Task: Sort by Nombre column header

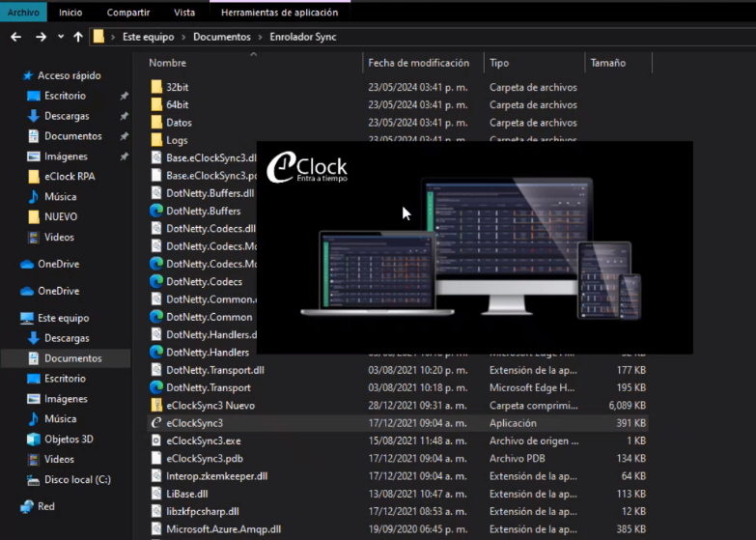Action: 167,63
